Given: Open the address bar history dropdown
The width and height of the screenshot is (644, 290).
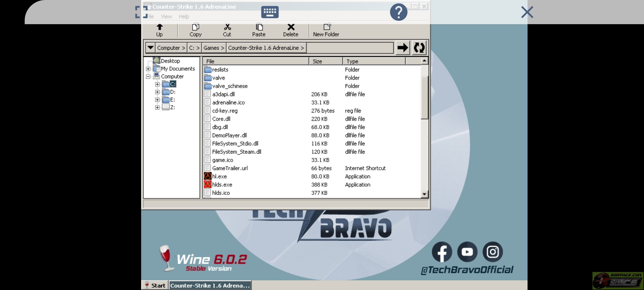Looking at the screenshot, I should 150,48.
